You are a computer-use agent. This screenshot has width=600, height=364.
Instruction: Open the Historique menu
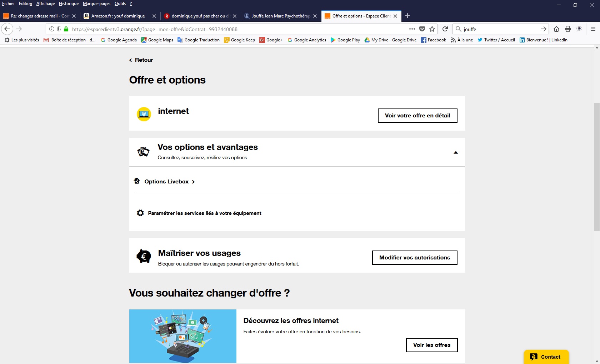tap(69, 4)
